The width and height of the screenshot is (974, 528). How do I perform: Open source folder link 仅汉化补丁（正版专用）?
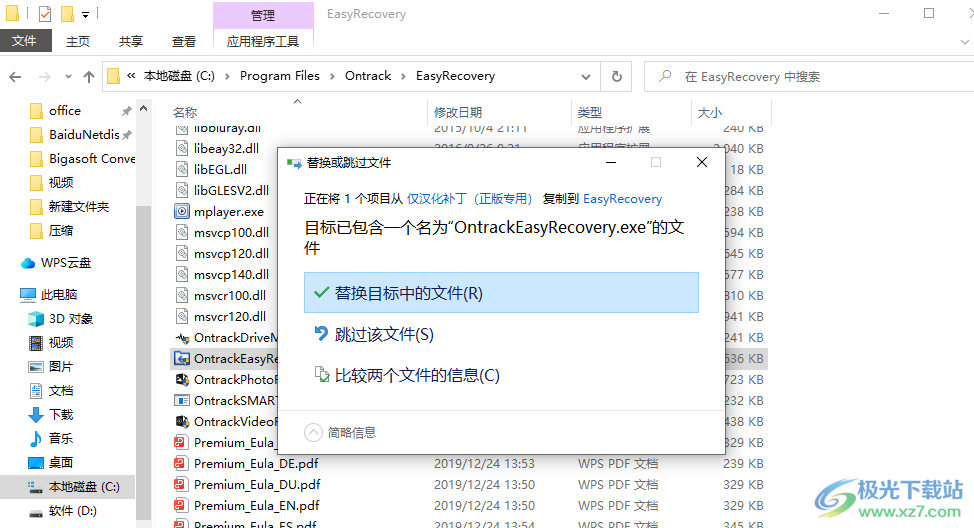(470, 199)
